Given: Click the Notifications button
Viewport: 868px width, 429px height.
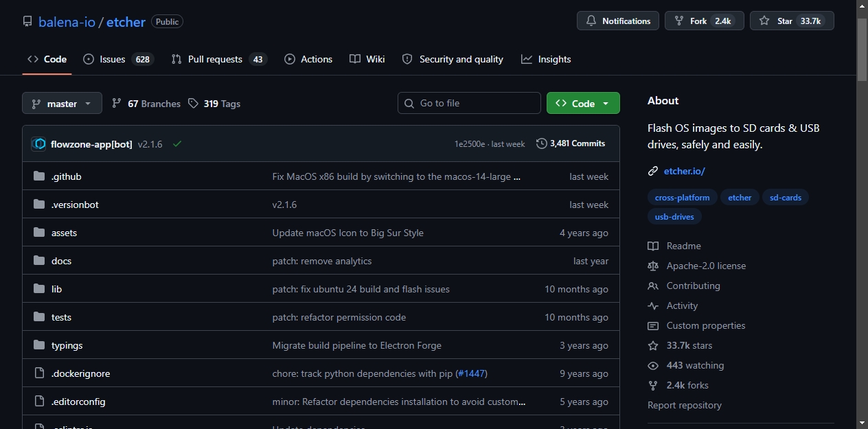Looking at the screenshot, I should (618, 21).
